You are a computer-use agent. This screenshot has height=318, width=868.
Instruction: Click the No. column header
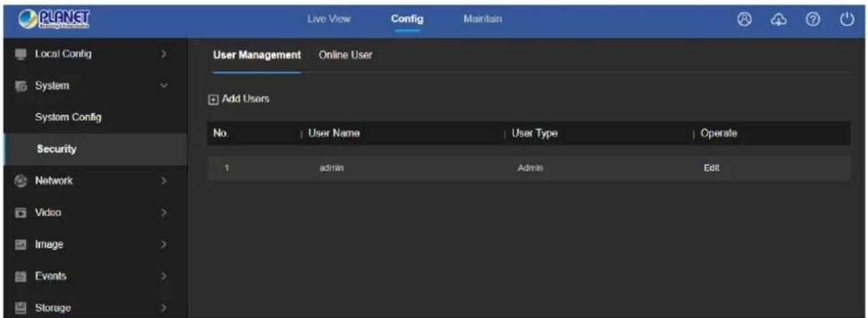(x=220, y=133)
